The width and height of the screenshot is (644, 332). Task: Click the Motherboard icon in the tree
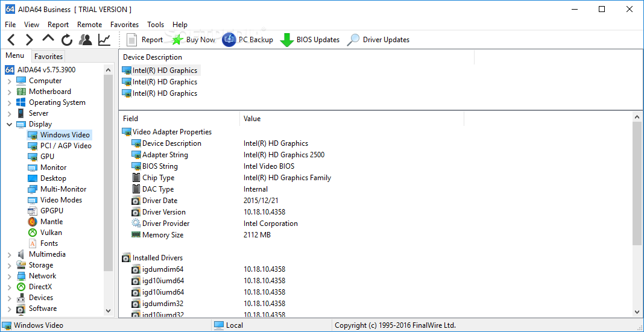[x=21, y=92]
